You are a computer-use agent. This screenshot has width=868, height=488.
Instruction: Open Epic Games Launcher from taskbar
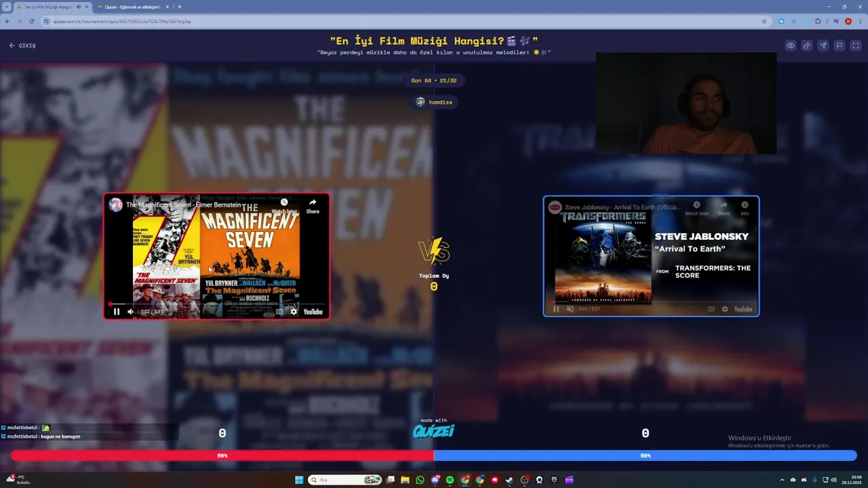click(554, 480)
